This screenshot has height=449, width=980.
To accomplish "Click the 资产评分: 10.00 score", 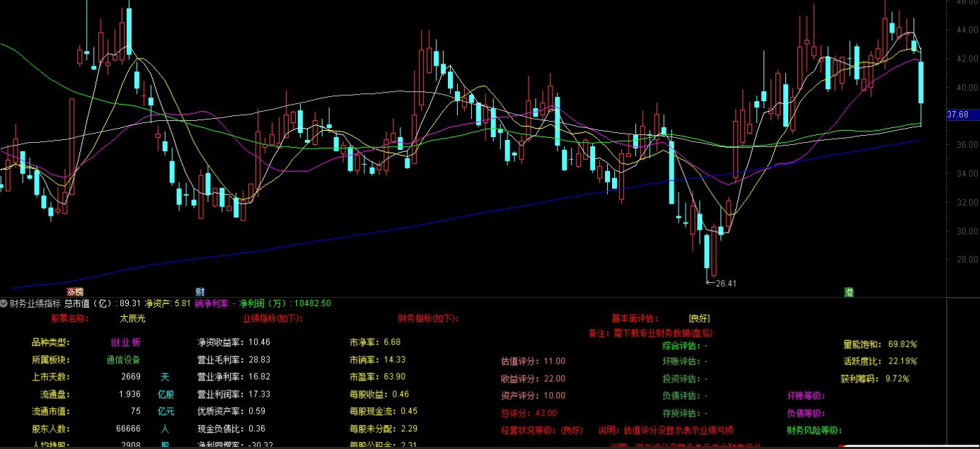I will pyautogui.click(x=534, y=396).
